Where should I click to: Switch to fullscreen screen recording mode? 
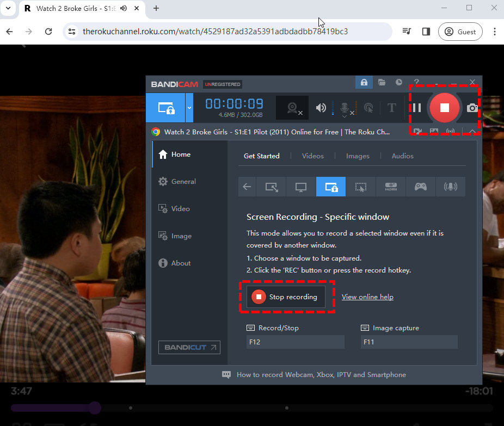click(x=301, y=187)
